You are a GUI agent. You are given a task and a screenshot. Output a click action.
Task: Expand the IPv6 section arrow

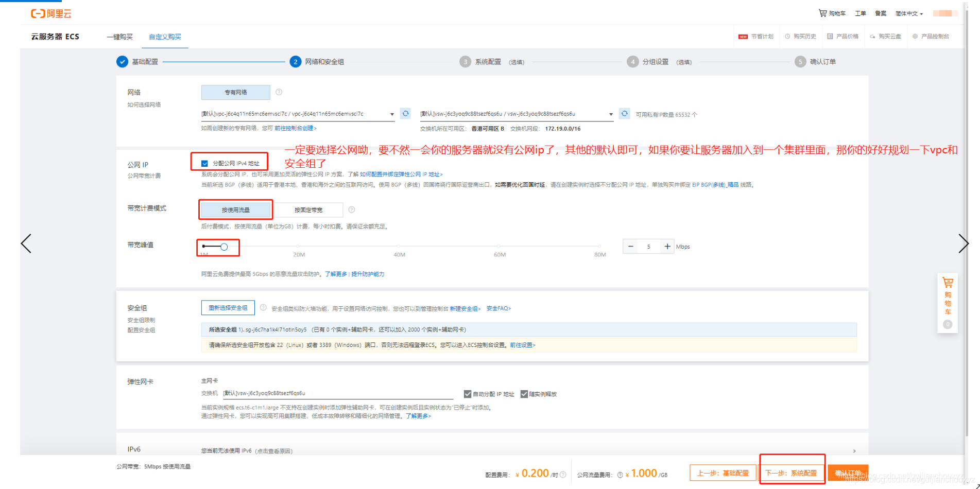pyautogui.click(x=854, y=451)
